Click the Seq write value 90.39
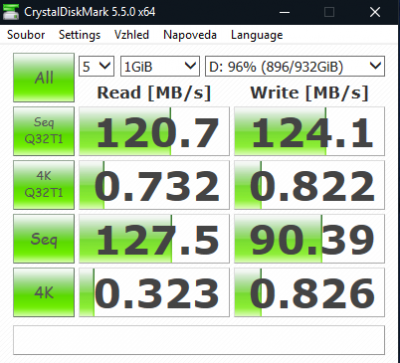Screen dimensions: 400x363 click(309, 239)
